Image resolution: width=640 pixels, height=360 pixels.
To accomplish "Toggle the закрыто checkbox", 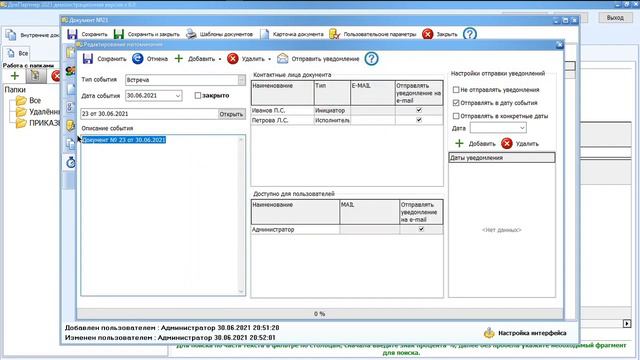I will click(x=198, y=96).
